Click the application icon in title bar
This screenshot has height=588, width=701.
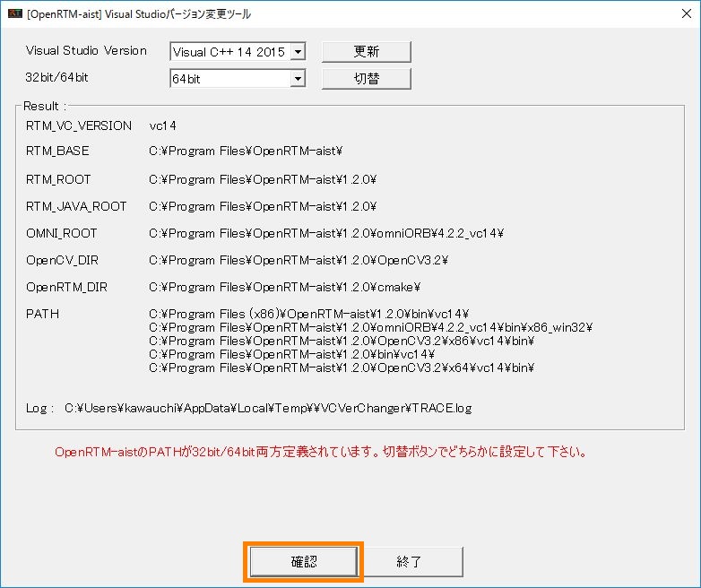[x=14, y=13]
